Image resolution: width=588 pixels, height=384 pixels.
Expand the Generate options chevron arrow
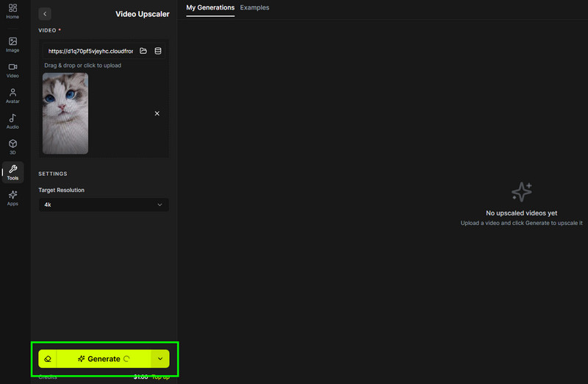(160, 359)
